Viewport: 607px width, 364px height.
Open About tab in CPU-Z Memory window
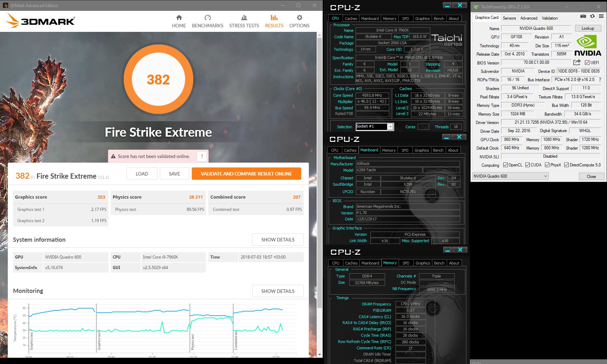pos(454,263)
